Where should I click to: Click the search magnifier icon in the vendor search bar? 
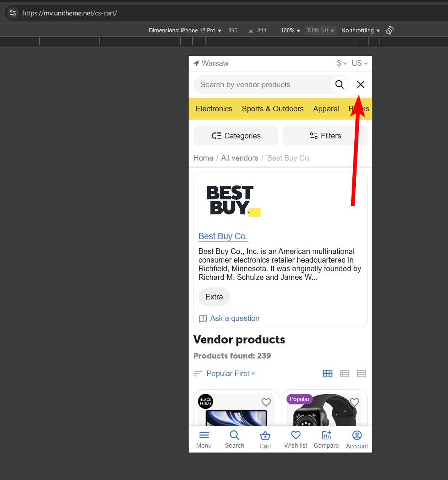(x=339, y=85)
